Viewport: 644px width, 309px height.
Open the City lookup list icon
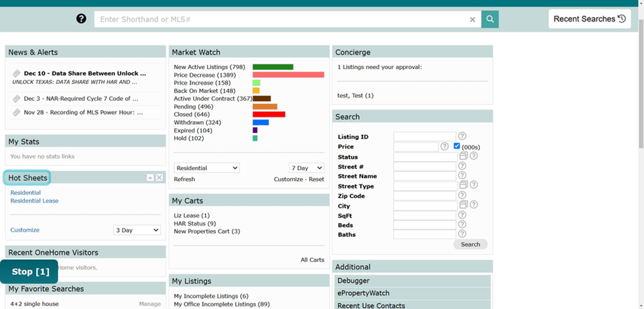tap(463, 204)
